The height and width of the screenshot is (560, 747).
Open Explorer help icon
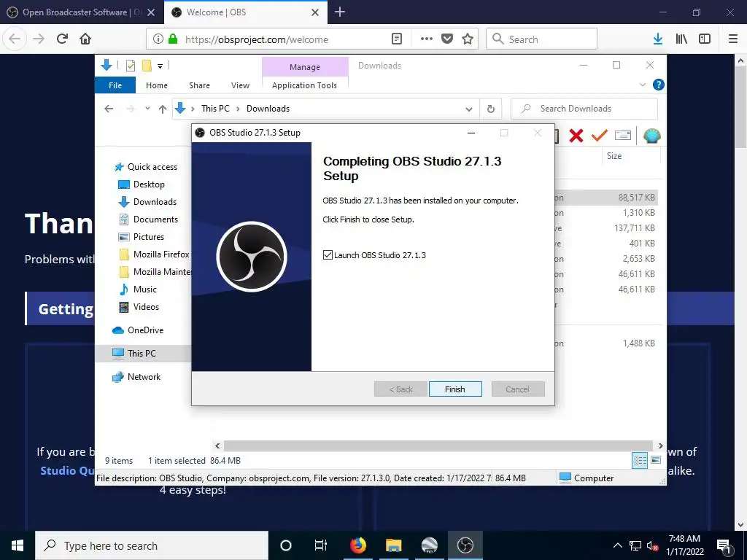(x=659, y=85)
